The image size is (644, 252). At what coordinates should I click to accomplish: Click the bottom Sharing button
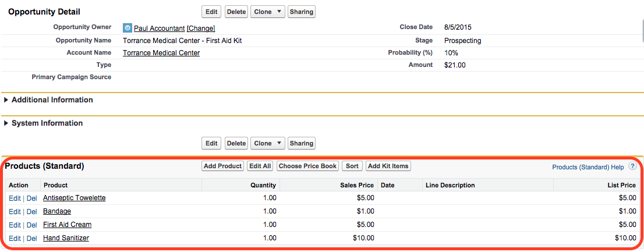301,143
